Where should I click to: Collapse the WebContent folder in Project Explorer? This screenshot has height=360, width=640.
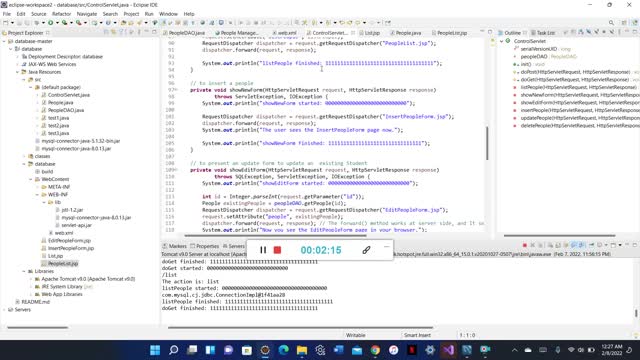tap(31, 179)
